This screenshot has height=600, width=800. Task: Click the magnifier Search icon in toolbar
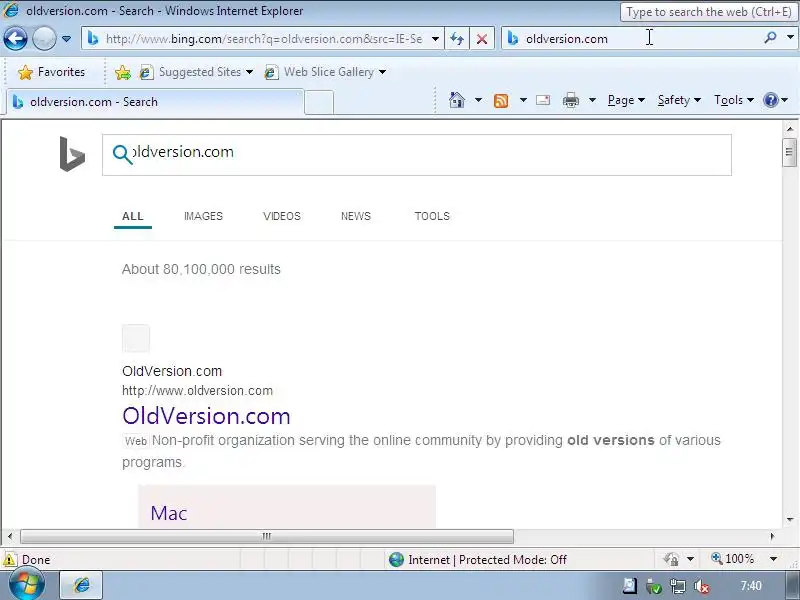(x=770, y=38)
